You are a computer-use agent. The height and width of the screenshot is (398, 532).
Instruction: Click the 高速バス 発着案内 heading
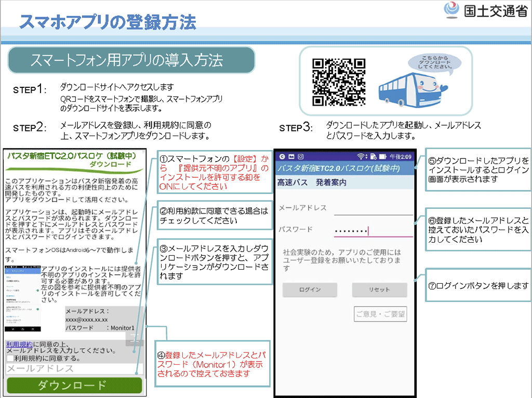click(x=312, y=182)
